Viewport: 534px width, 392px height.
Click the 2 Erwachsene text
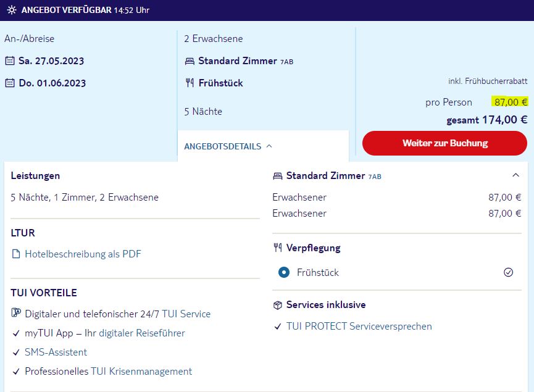(x=214, y=38)
